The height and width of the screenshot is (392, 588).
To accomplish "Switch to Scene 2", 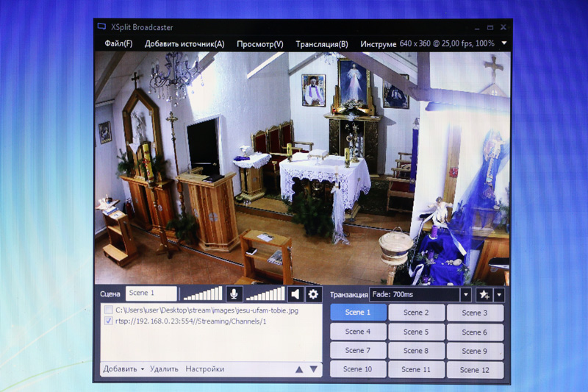I will click(x=416, y=313).
